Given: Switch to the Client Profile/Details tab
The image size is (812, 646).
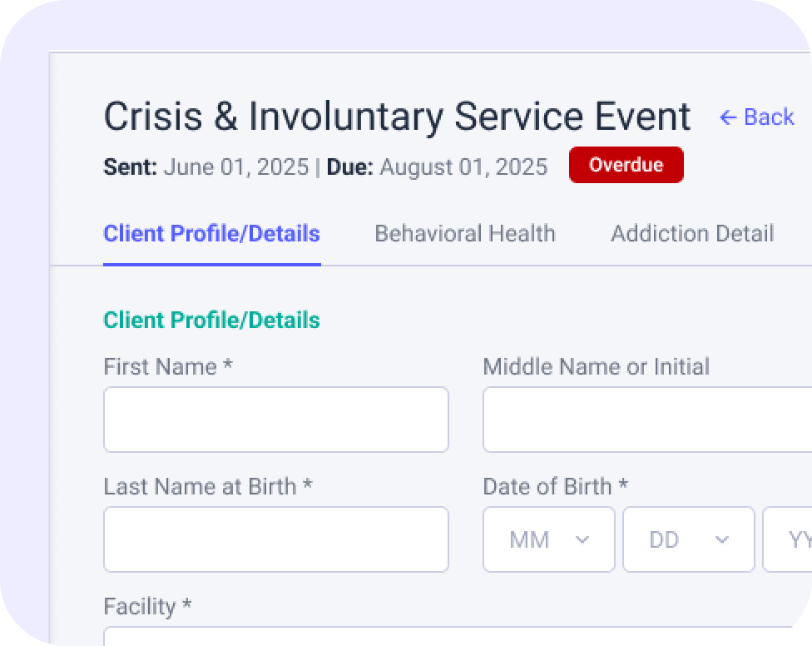Looking at the screenshot, I should pyautogui.click(x=211, y=234).
